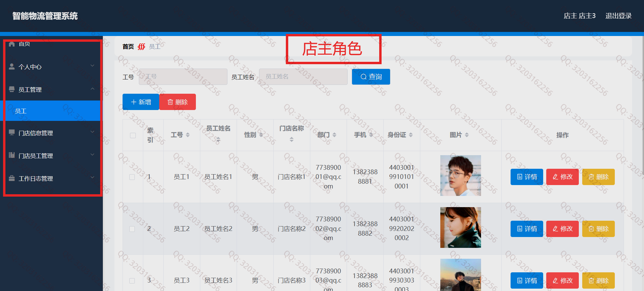Click the sort arrows on 性别 column
This screenshot has width=644, height=291.
pyautogui.click(x=261, y=135)
